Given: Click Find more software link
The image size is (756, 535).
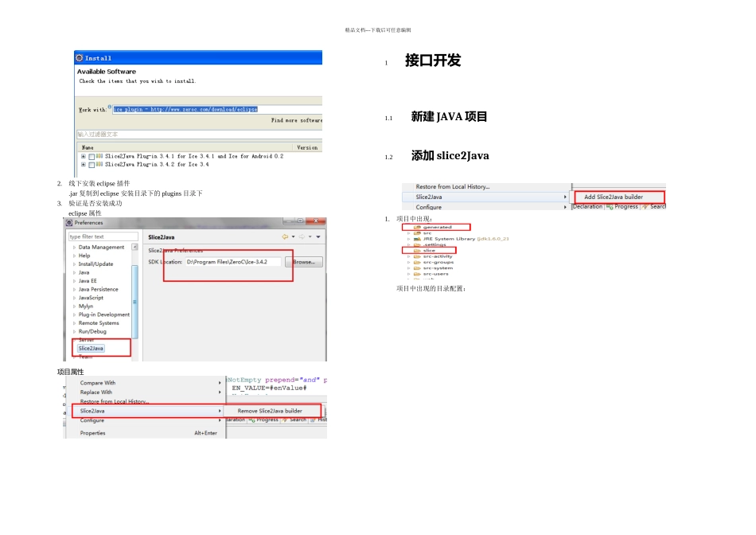Looking at the screenshot, I should click(296, 120).
